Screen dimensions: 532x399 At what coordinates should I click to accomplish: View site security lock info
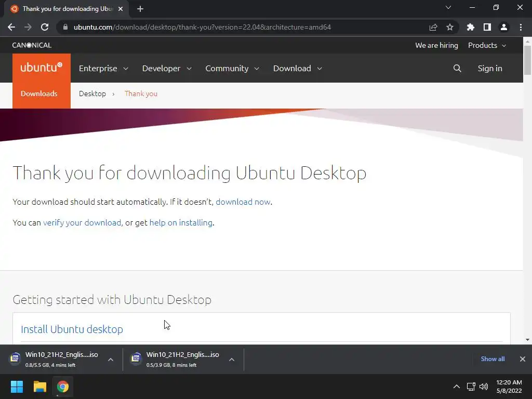(x=65, y=27)
